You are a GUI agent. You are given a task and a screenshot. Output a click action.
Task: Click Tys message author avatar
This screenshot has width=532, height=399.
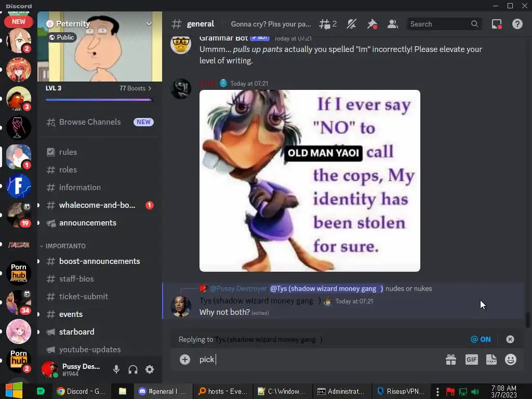click(x=180, y=307)
